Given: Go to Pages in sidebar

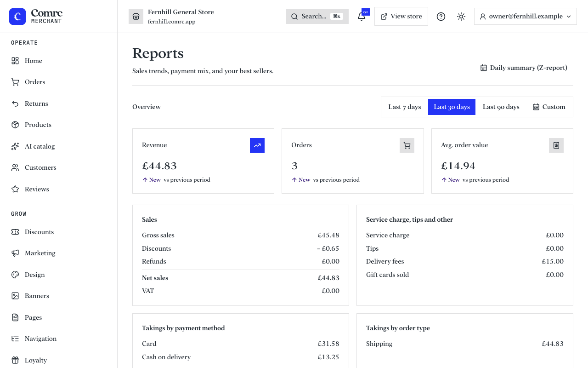Looking at the screenshot, I should click(x=59, y=317).
